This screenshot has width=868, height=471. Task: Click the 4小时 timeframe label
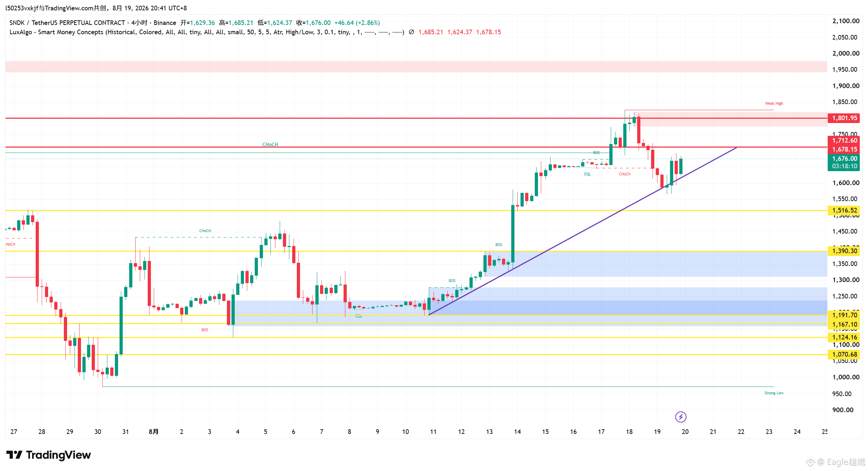coord(139,23)
